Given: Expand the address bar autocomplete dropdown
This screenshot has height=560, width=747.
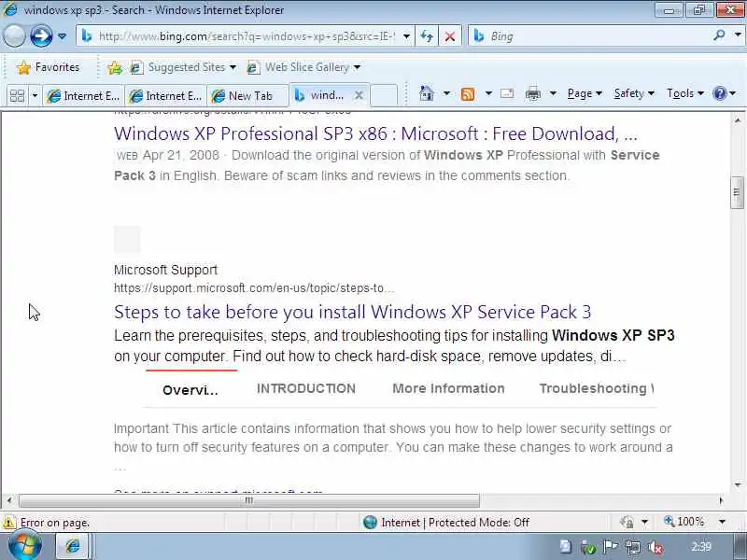Looking at the screenshot, I should (406, 36).
